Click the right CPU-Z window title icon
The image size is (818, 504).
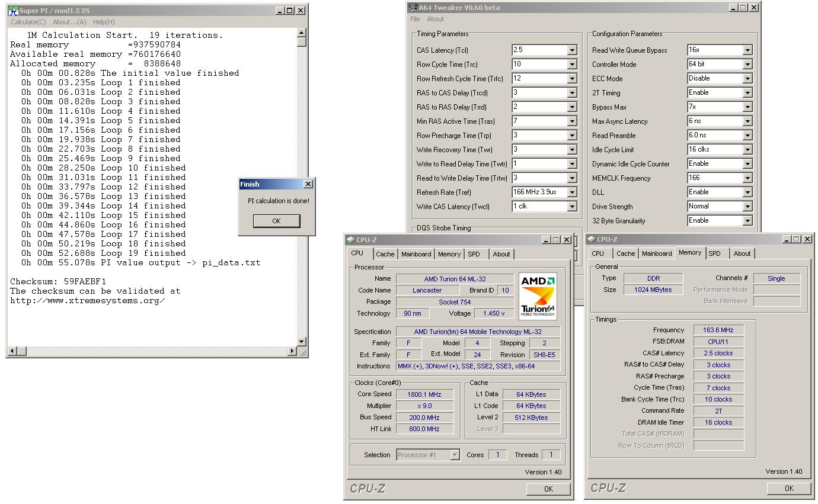592,239
